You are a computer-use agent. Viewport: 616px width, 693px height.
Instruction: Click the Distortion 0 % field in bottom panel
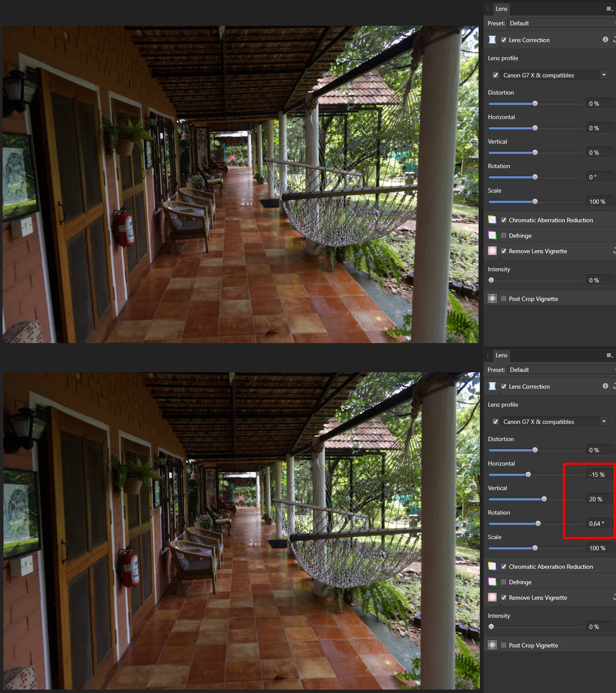(600, 450)
